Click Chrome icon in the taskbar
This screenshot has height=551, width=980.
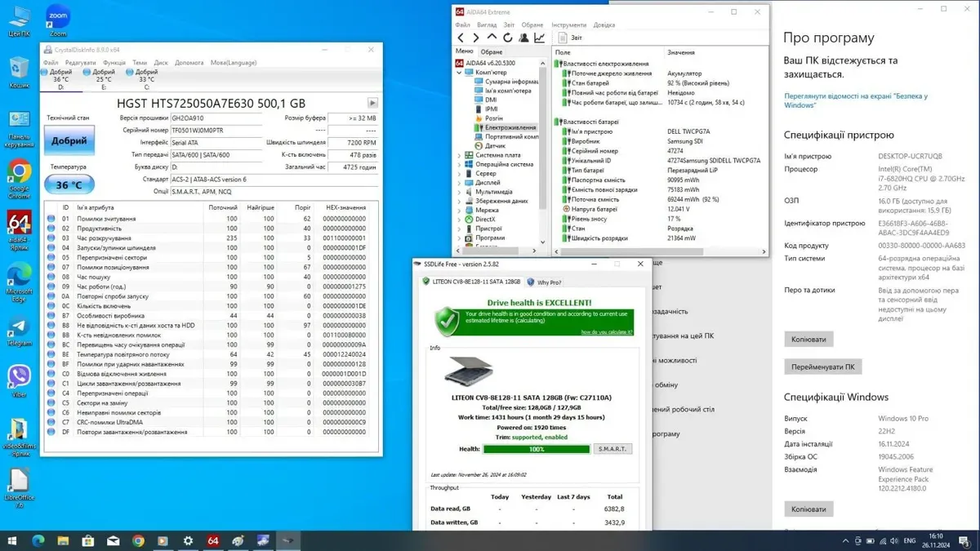(x=138, y=540)
